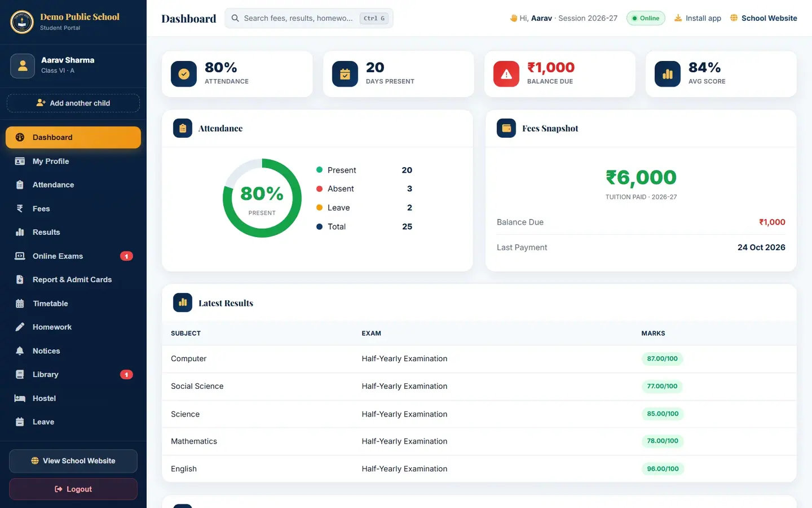Focus the search fees, results, homework field

point(309,18)
